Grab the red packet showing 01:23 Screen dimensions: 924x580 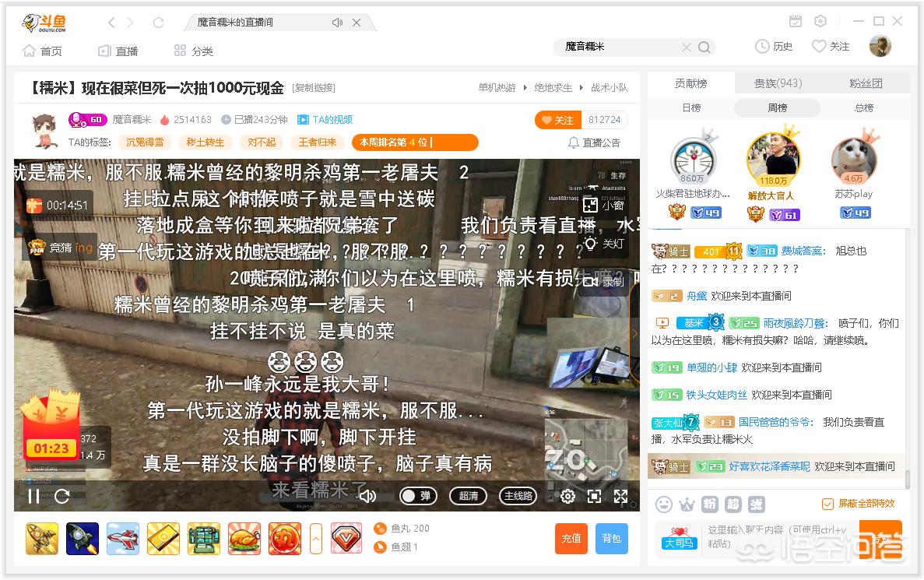click(51, 427)
